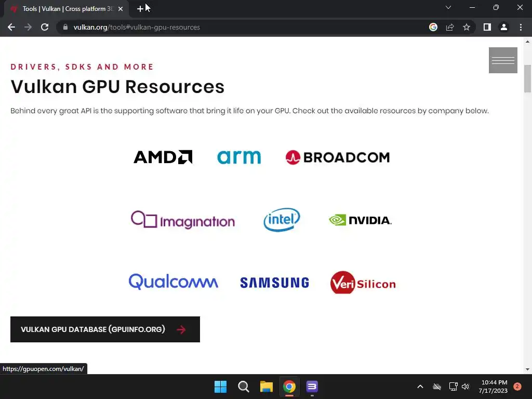The image size is (532, 399).
Task: Open Chrome three-dot menu
Action: pos(521,27)
